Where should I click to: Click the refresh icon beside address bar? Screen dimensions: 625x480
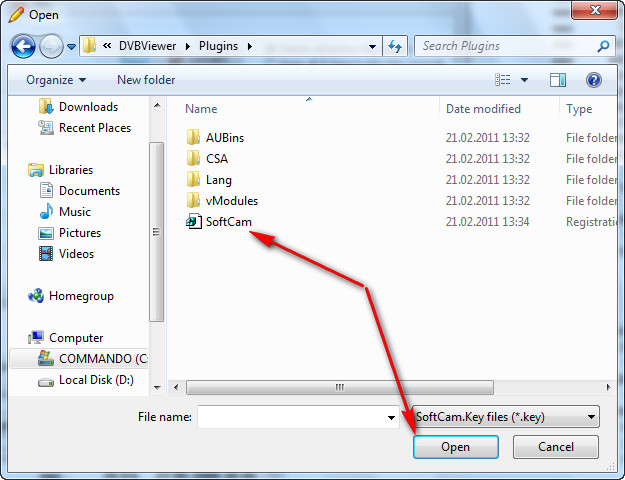click(395, 46)
